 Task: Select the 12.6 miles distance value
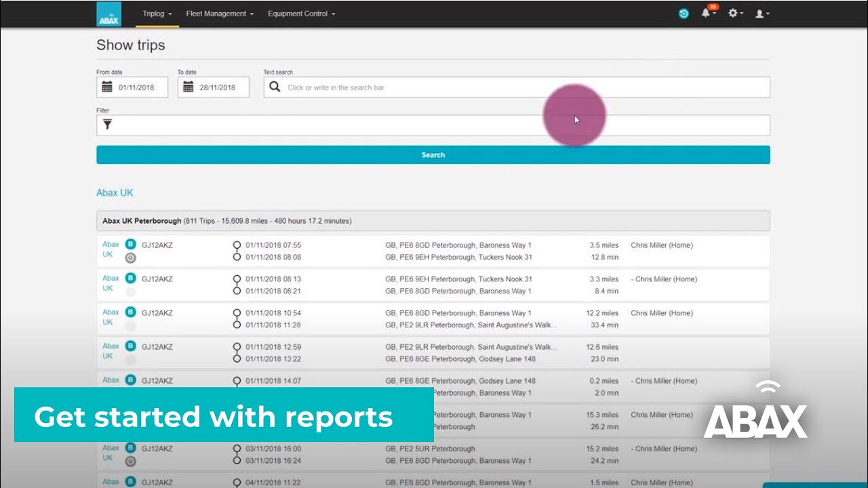tap(602, 347)
